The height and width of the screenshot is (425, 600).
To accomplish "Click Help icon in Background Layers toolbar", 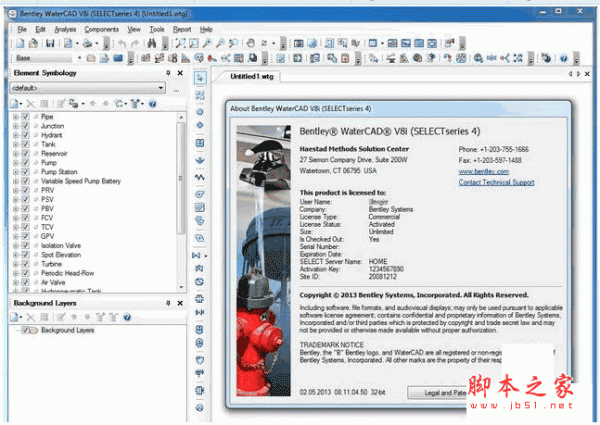I will tap(127, 317).
